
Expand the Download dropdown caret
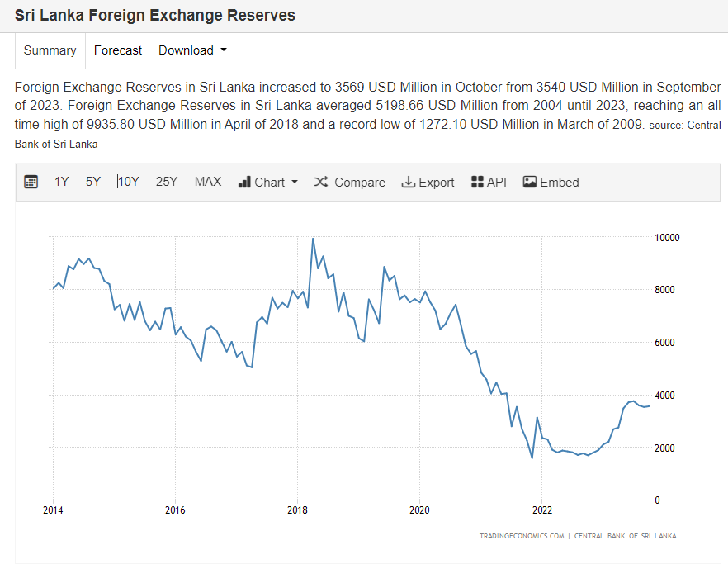[224, 50]
